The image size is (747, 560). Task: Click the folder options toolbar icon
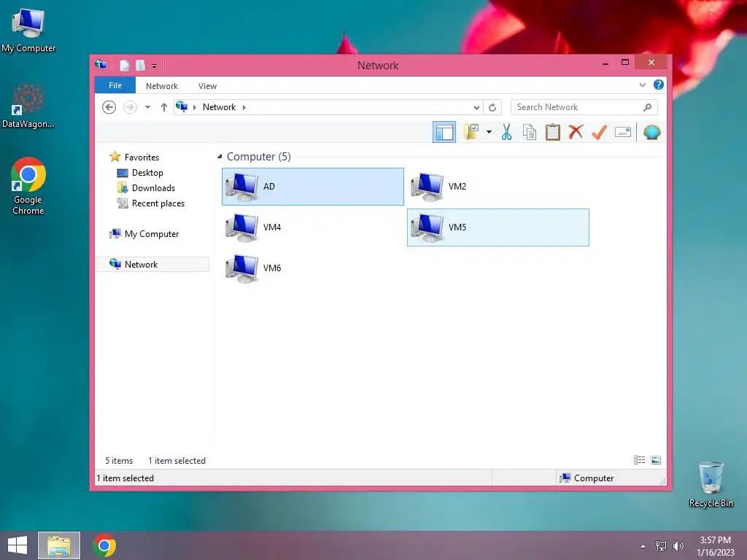coord(471,132)
